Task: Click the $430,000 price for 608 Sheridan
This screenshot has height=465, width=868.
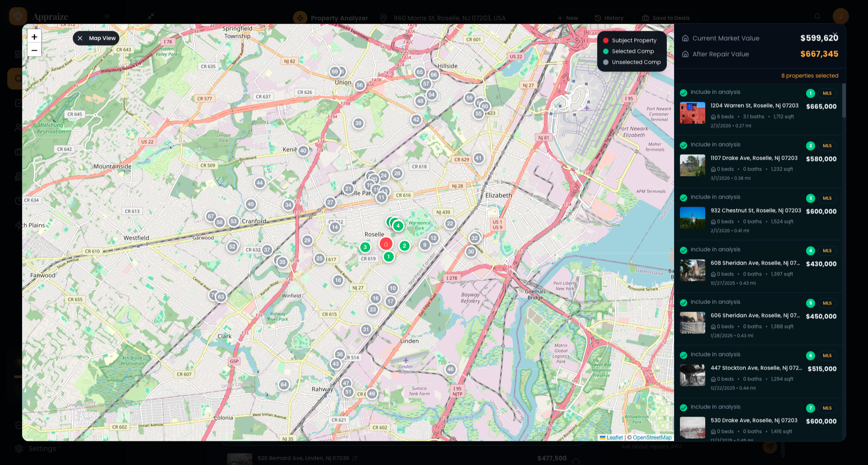Action: pyautogui.click(x=821, y=264)
